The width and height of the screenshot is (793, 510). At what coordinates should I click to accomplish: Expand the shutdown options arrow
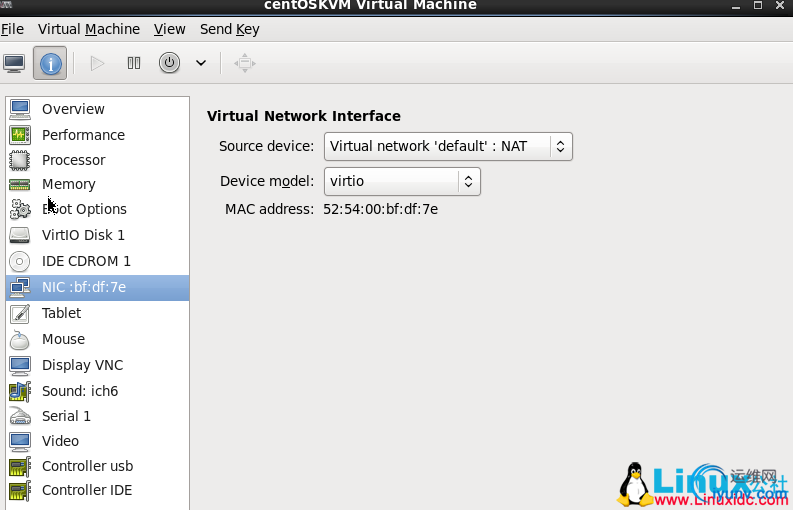tap(201, 63)
